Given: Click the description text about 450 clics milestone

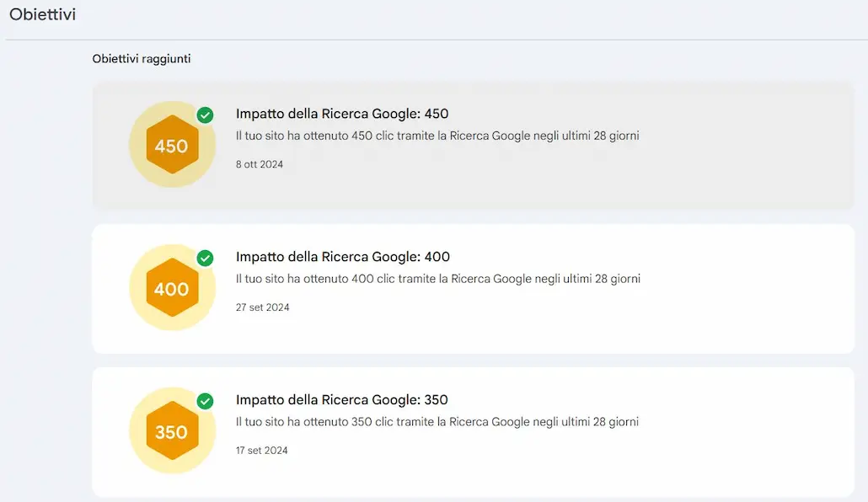Looking at the screenshot, I should click(x=437, y=135).
